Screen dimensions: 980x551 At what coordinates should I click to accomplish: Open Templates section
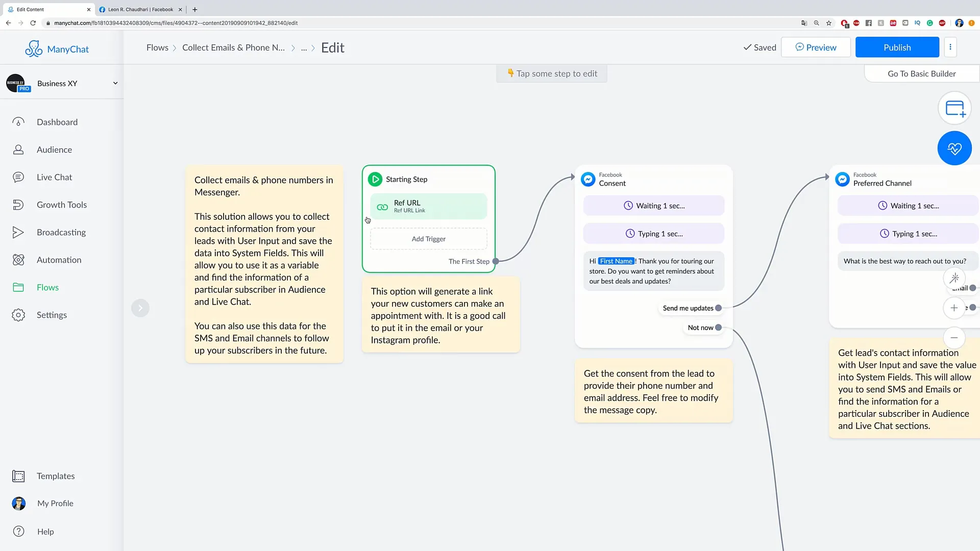(57, 475)
